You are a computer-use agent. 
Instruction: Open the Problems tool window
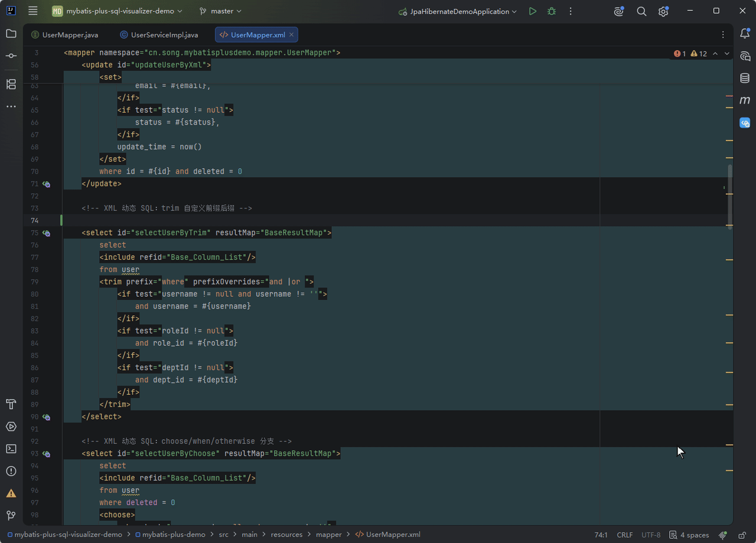pos(11,471)
